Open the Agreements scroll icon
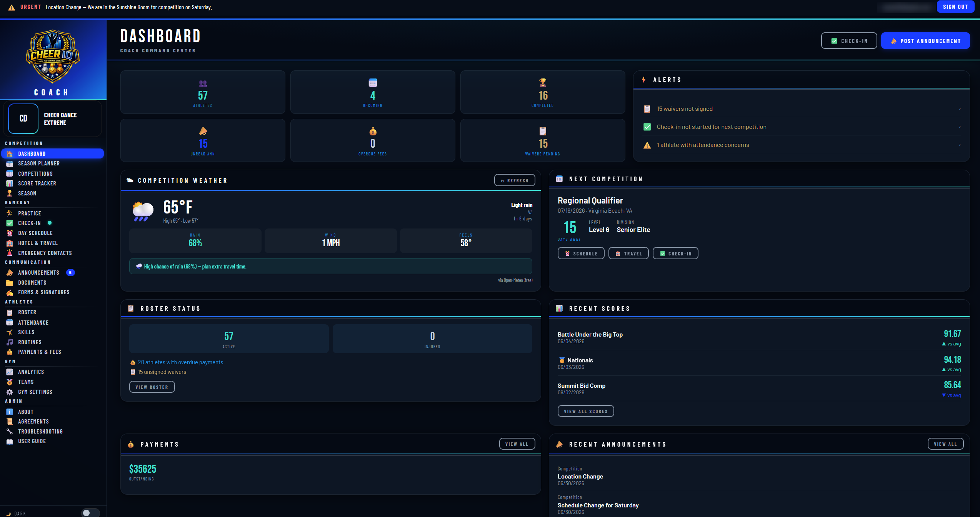The image size is (980, 517). point(10,422)
